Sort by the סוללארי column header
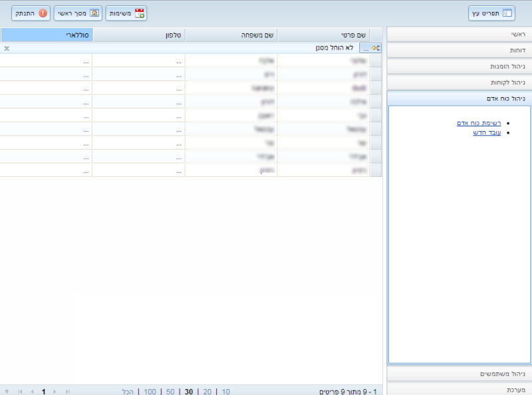 [47, 35]
